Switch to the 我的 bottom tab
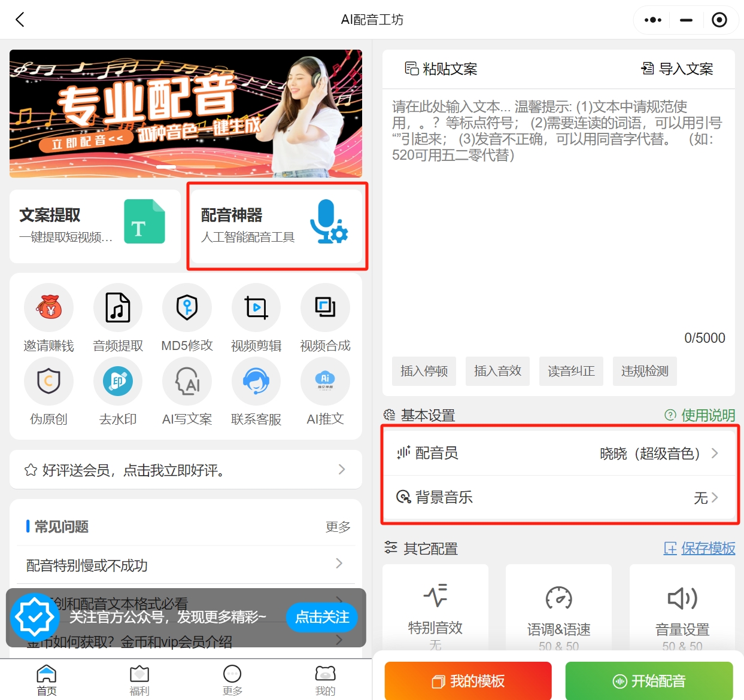Screen dimensions: 744x700 tap(325, 680)
